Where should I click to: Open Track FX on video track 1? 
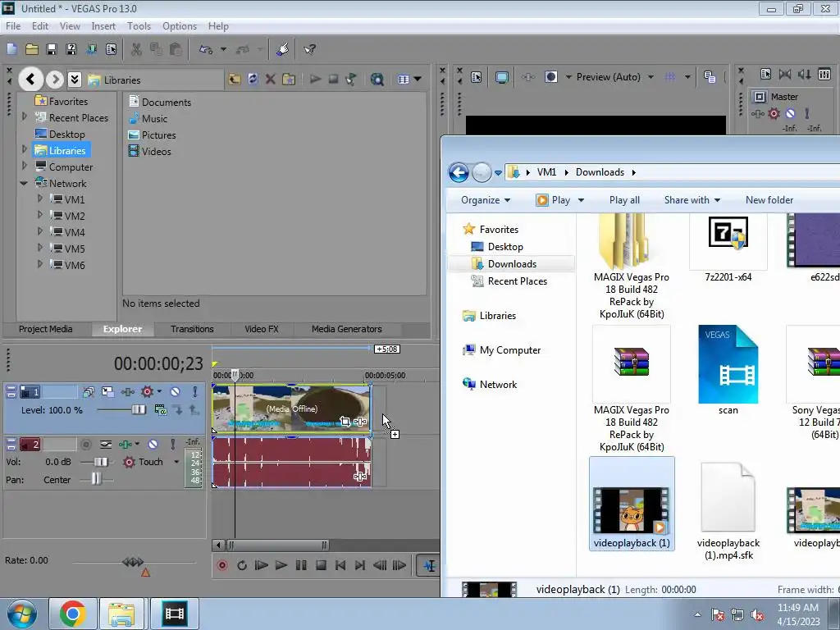[x=127, y=392]
